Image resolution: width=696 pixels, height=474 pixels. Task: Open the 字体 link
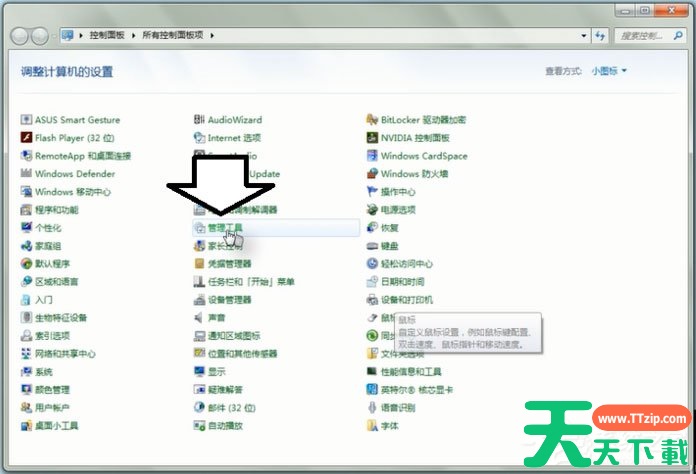(x=390, y=426)
